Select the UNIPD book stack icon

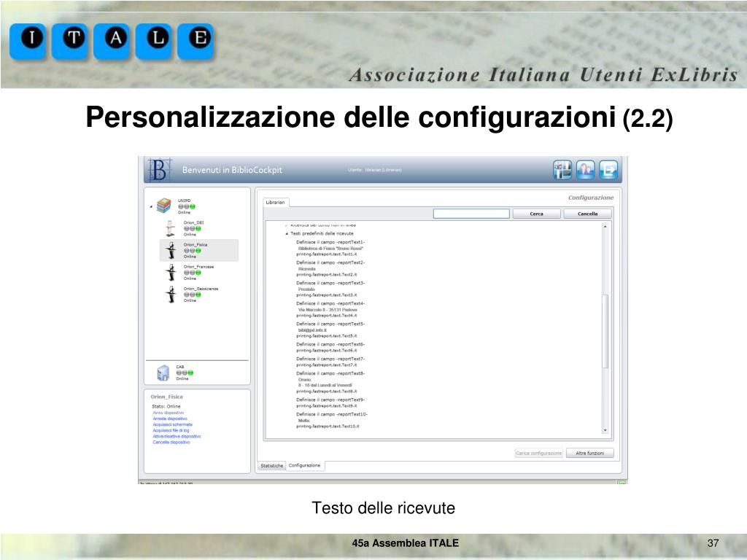point(164,206)
